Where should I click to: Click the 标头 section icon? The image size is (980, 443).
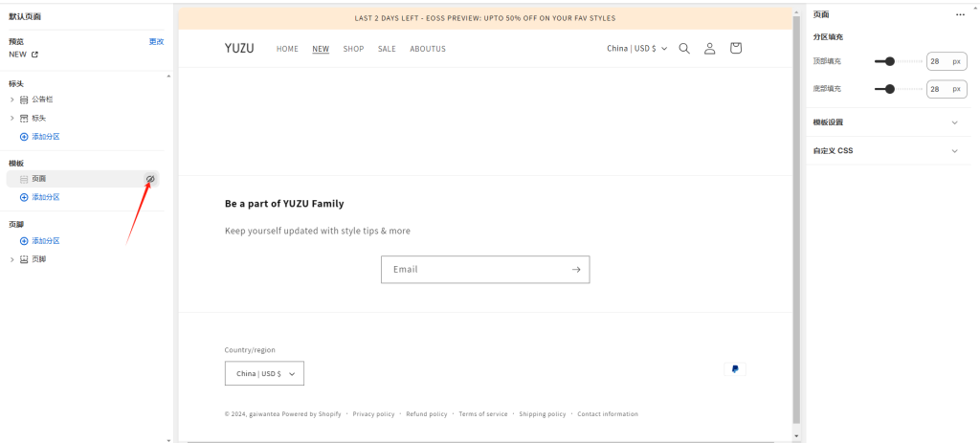[24, 118]
